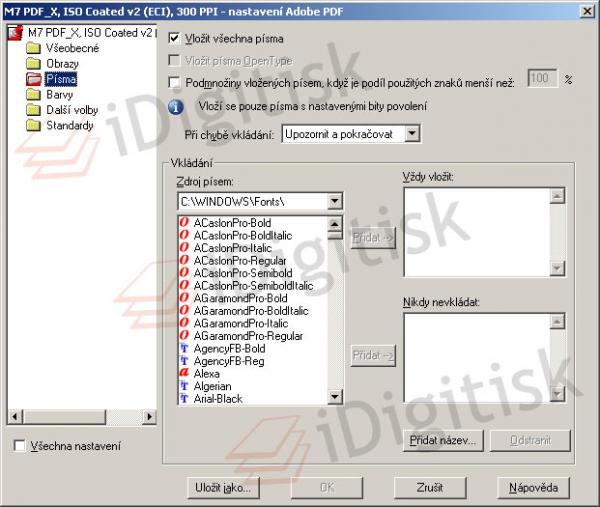Click the Barvy folder icon
The image size is (600, 507).
pos(34,94)
